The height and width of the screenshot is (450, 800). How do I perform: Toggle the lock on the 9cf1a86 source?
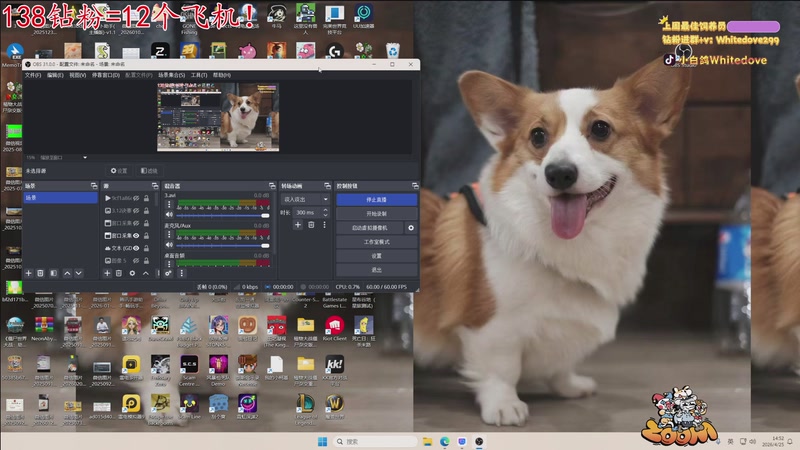(145, 198)
